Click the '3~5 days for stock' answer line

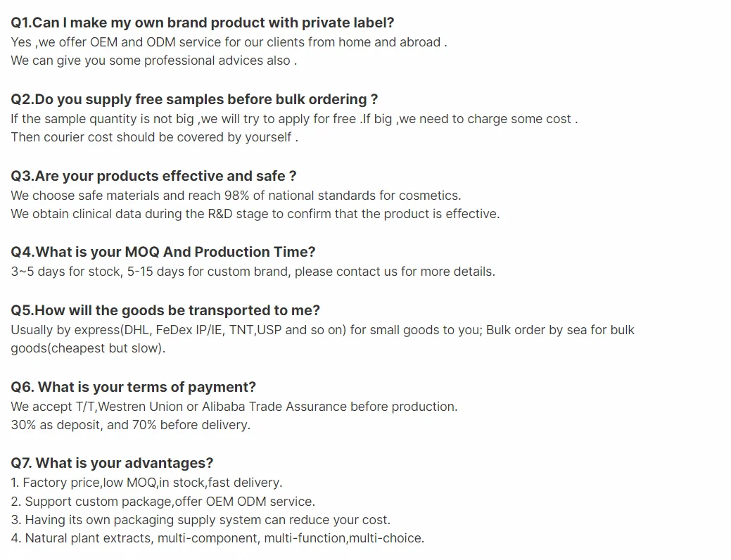coord(253,272)
